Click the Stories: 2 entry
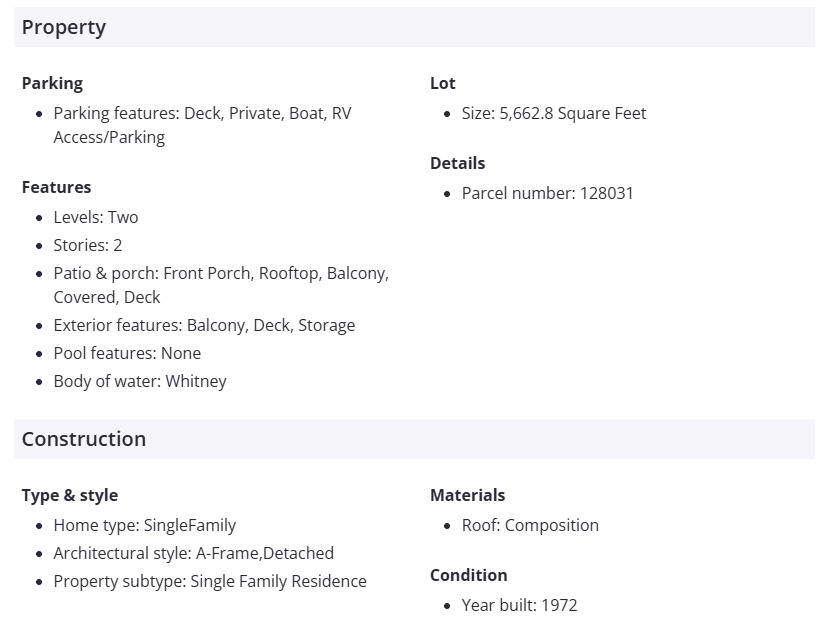825x619 pixels. (x=88, y=245)
